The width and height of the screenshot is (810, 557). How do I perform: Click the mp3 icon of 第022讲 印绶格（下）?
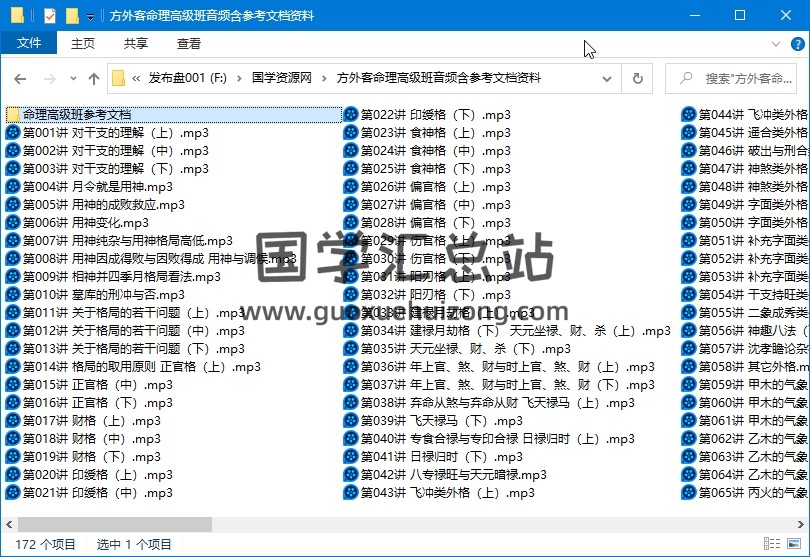(351, 115)
